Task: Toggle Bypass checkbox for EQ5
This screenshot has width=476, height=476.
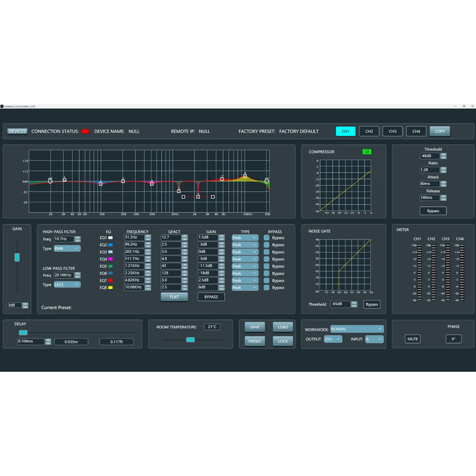Action: tap(267, 266)
